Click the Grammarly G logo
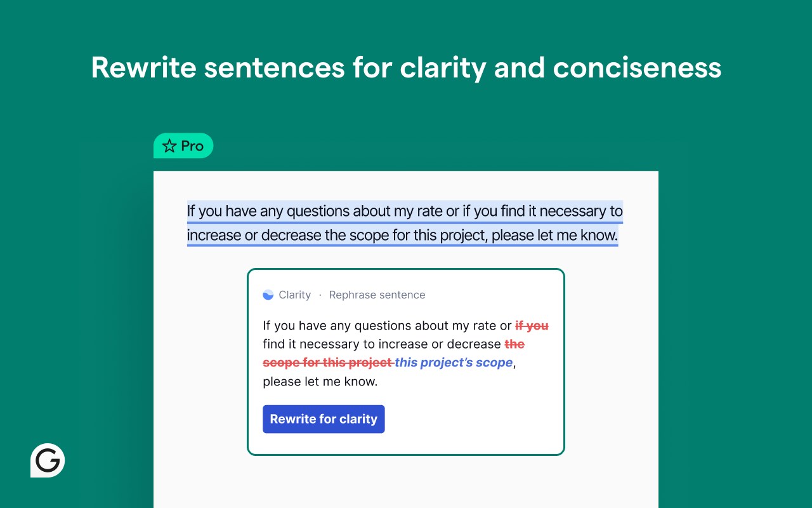812x508 pixels. tap(48, 460)
